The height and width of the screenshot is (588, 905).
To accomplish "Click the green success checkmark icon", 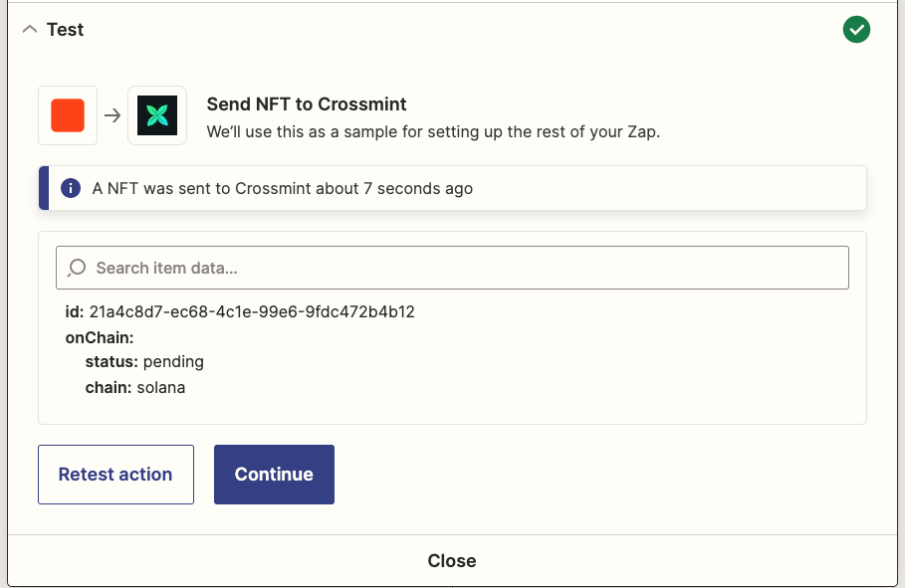I will [856, 30].
